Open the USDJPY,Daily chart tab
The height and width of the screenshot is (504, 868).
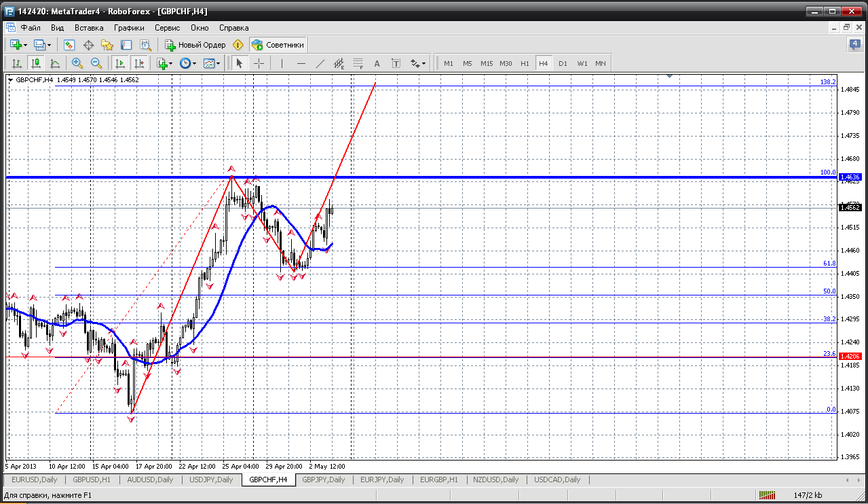(211, 480)
